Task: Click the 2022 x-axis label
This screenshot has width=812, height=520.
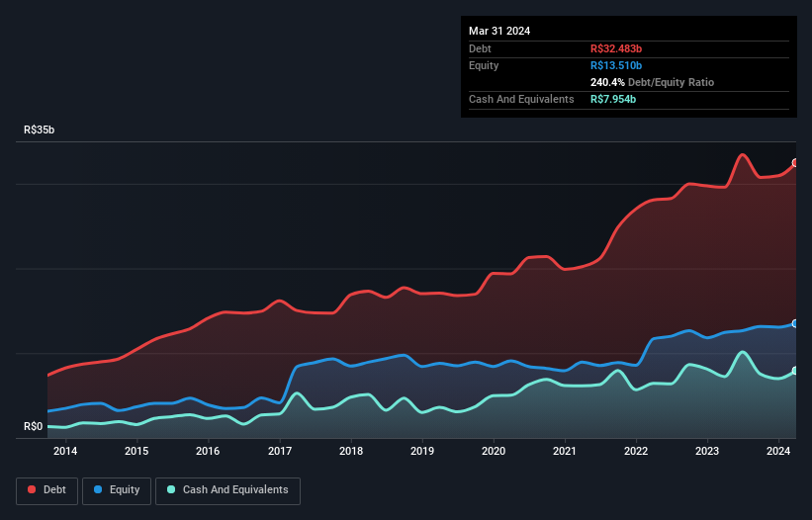Action: coord(636,451)
